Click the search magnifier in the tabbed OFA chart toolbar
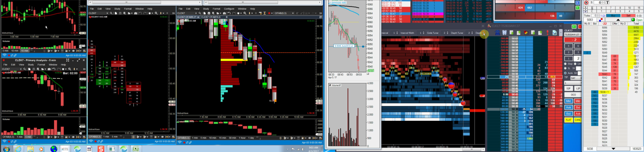This screenshot has width=644, height=152. [x=200, y=13]
